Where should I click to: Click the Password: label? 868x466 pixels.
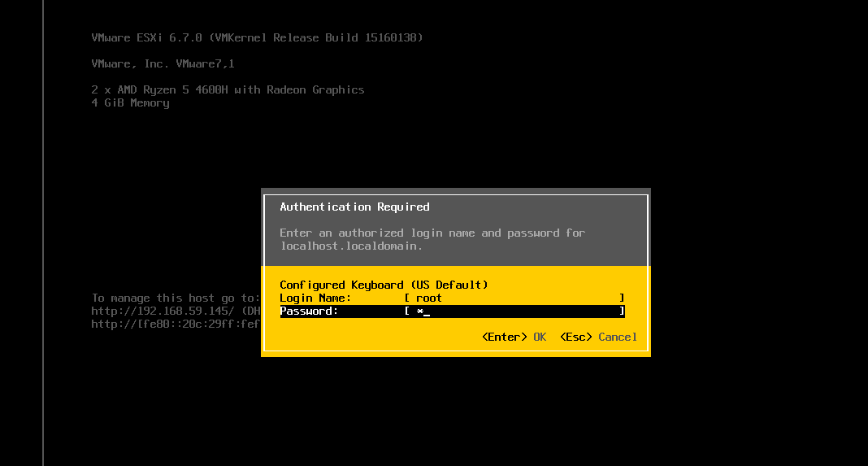309,311
